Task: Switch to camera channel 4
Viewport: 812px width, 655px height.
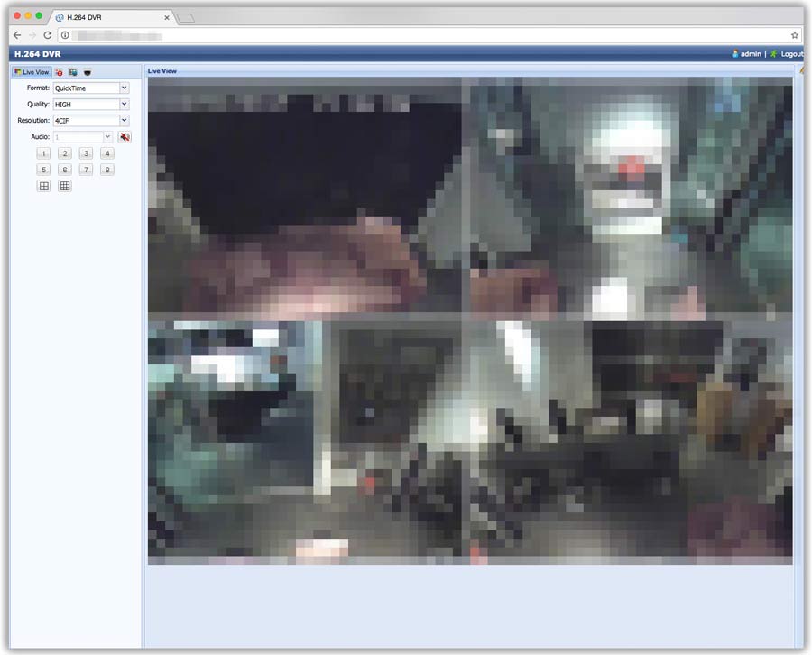Action: coord(107,153)
